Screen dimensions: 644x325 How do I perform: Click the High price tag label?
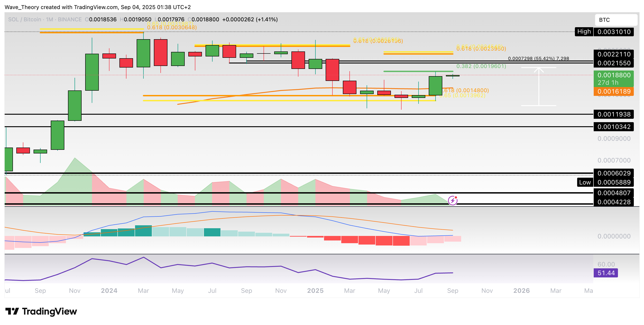[x=584, y=32]
